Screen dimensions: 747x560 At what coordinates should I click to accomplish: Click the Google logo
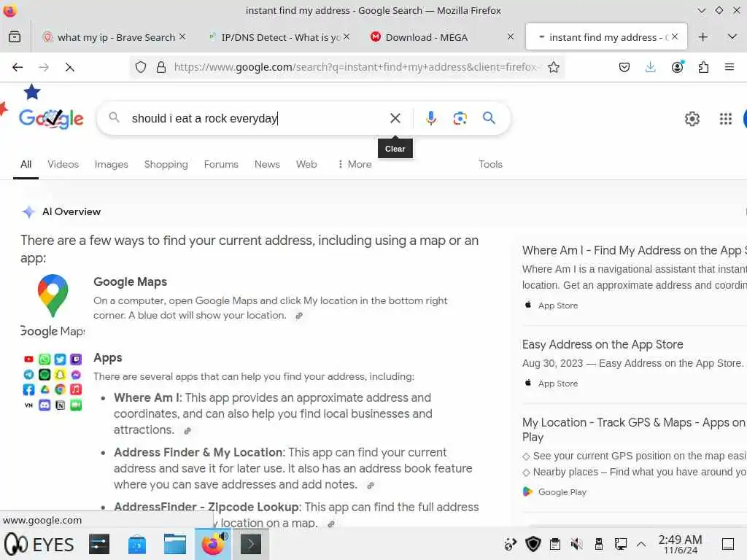click(x=51, y=118)
